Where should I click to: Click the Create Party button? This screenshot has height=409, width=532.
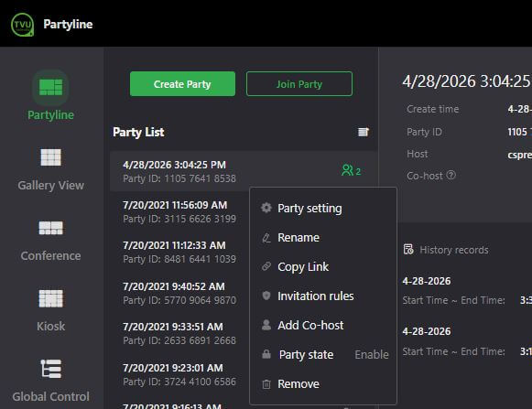click(x=182, y=84)
